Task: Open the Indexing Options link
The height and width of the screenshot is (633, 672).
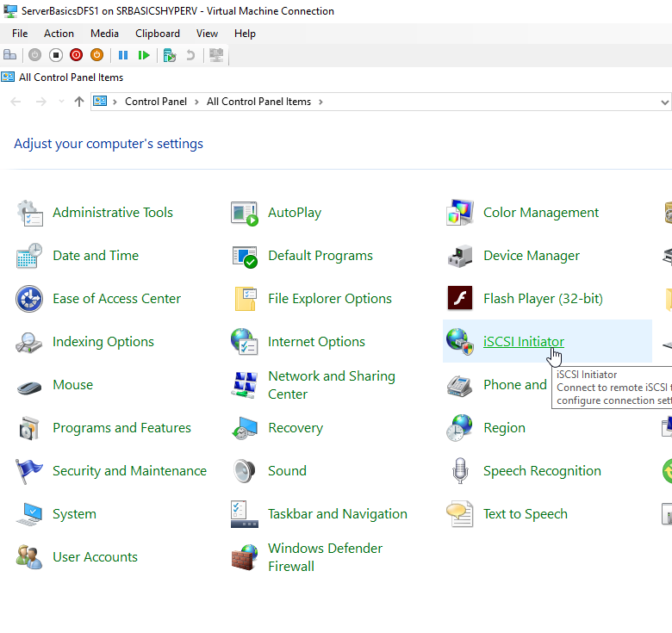Action: 103,342
